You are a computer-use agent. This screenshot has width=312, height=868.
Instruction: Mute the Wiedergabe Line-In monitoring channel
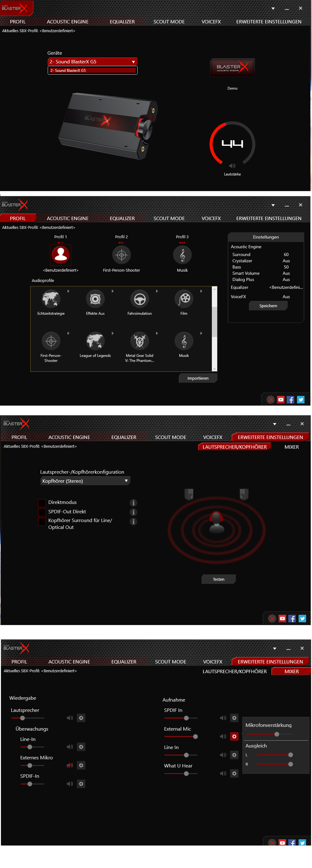pos(70,747)
